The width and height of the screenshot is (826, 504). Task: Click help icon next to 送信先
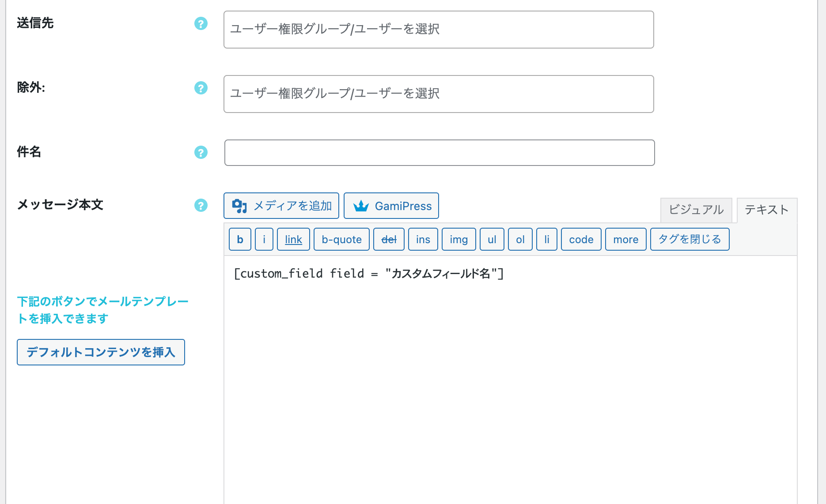pyautogui.click(x=201, y=23)
